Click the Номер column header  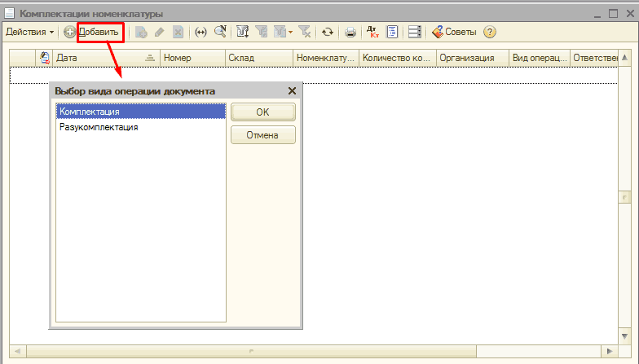[x=192, y=58]
